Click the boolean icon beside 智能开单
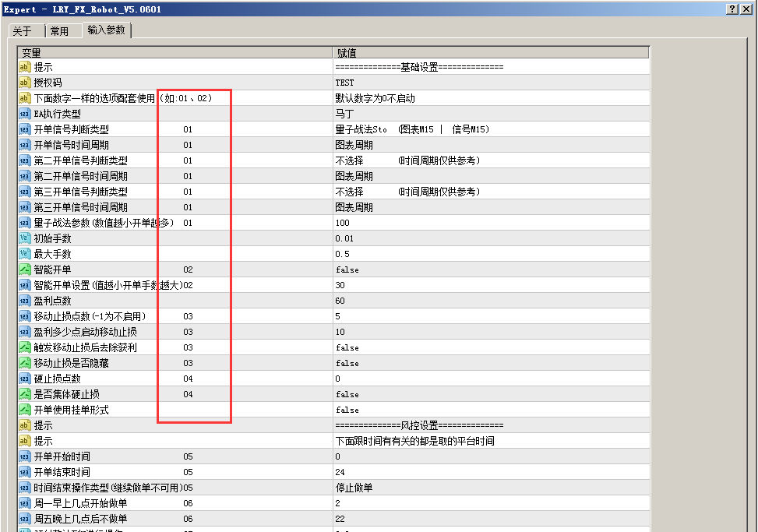 coord(25,270)
